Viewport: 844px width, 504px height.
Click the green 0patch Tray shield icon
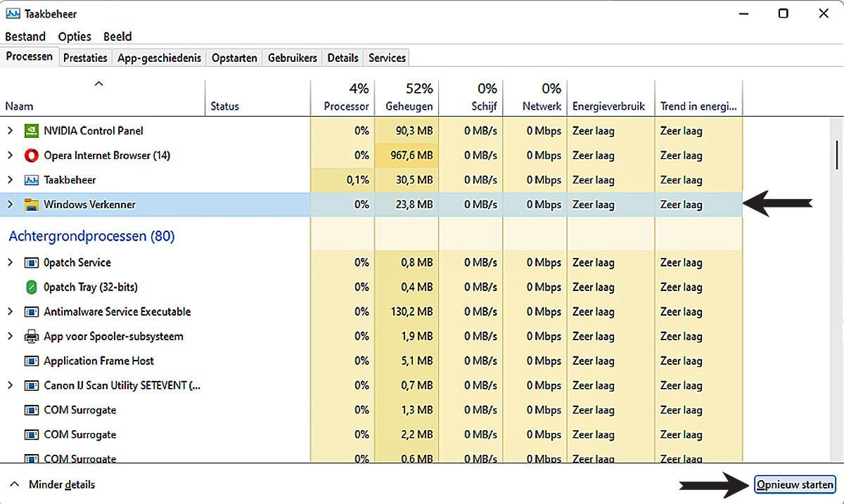31,287
